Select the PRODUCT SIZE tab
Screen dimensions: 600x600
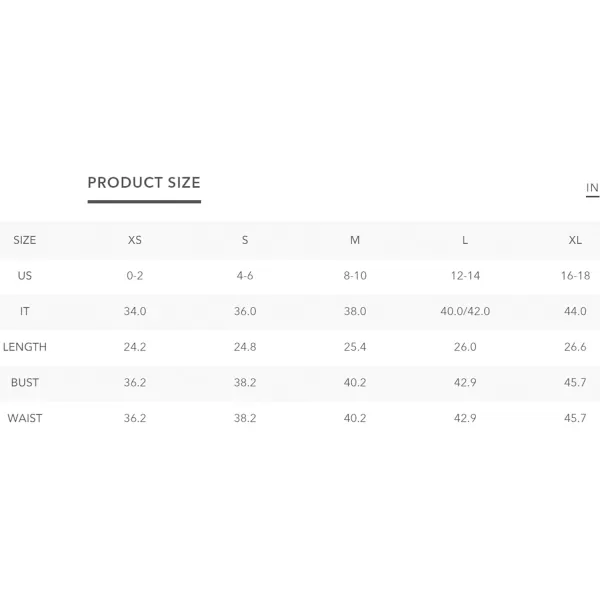(144, 183)
